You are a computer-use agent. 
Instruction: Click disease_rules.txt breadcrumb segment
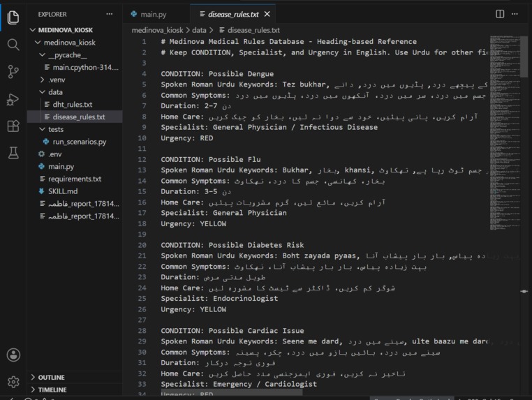[253, 30]
